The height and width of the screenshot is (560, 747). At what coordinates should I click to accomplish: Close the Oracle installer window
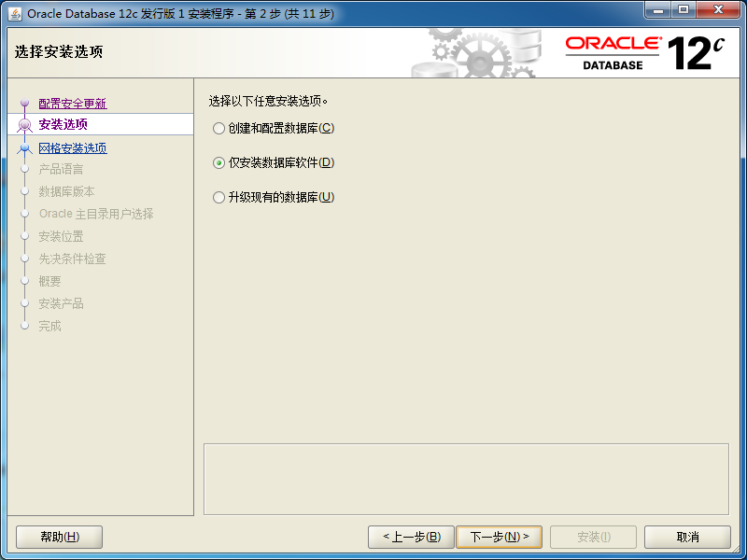[718, 10]
